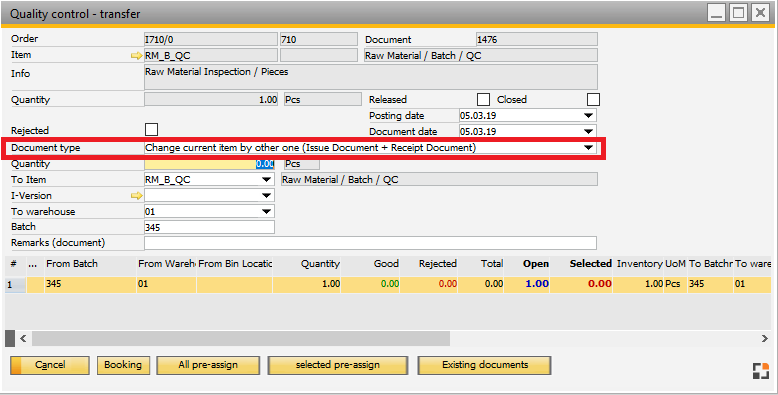Click the Cancel button
The image size is (778, 395).
click(50, 365)
